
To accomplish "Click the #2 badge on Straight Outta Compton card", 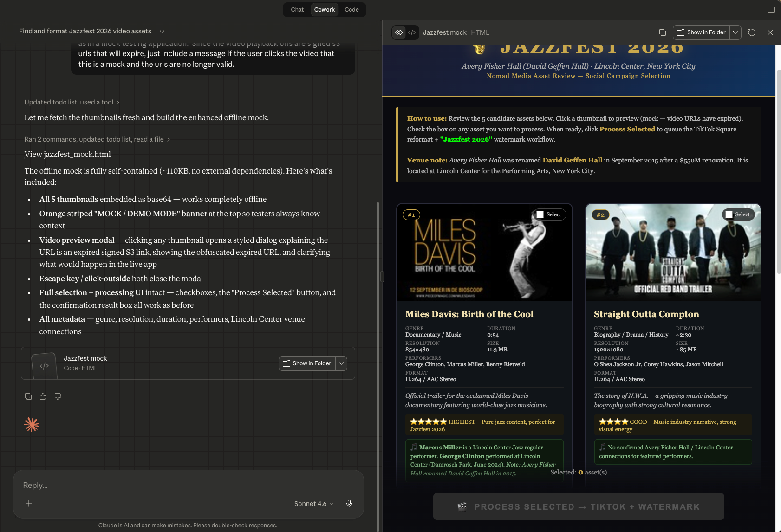I will coord(600,215).
